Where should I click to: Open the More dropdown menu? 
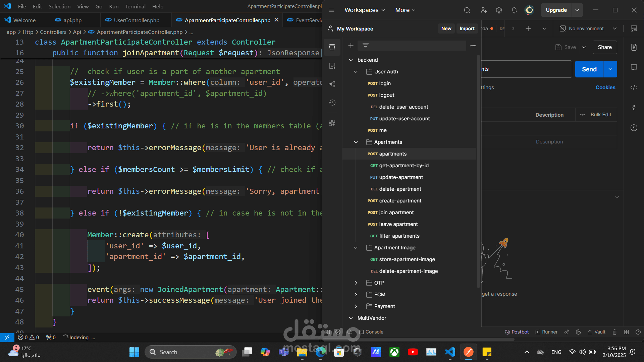[405, 10]
